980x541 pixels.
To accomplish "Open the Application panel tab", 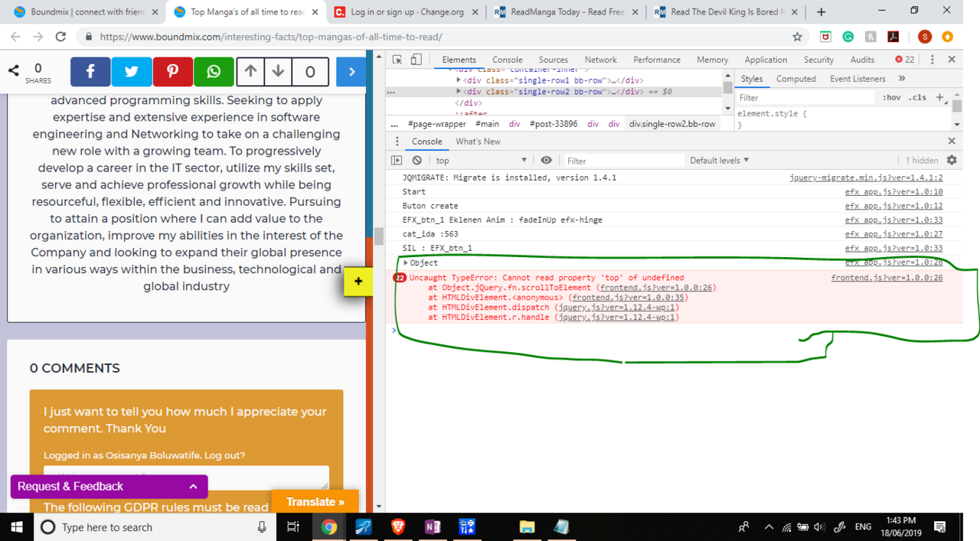I will click(x=766, y=60).
